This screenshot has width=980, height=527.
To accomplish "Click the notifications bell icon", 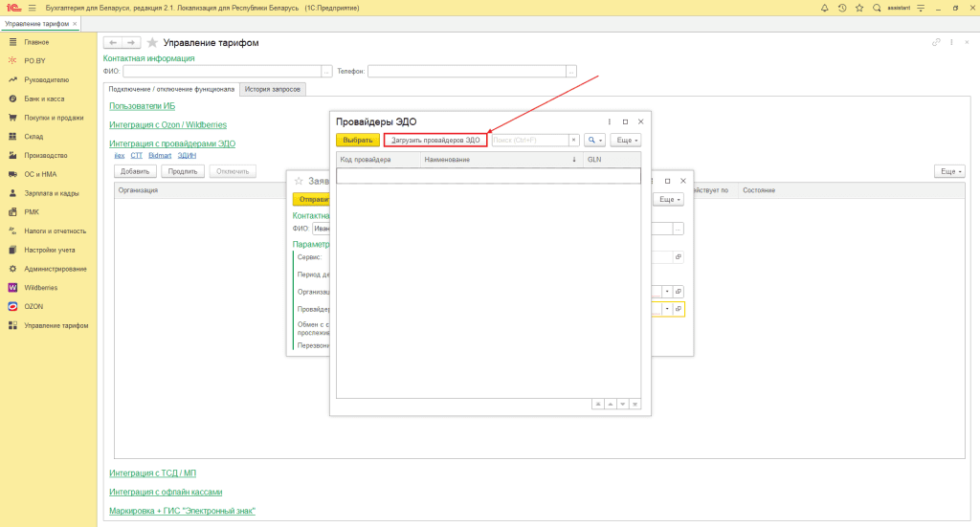I will (x=825, y=8).
